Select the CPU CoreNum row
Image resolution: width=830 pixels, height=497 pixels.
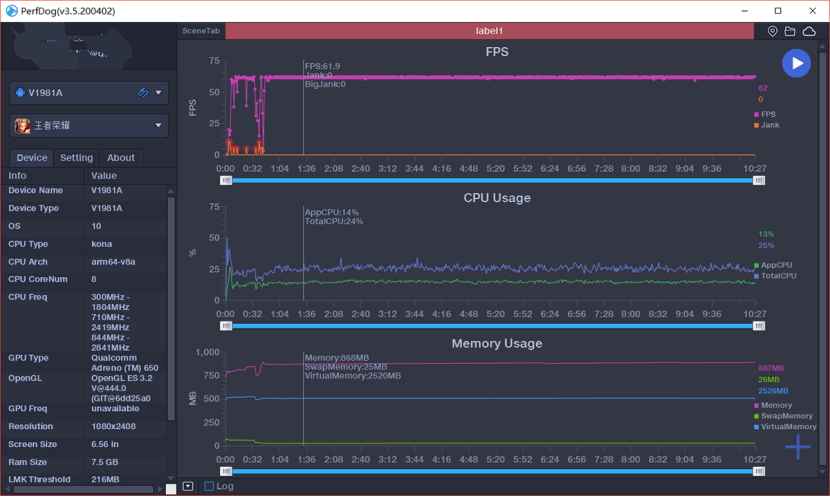[84, 279]
